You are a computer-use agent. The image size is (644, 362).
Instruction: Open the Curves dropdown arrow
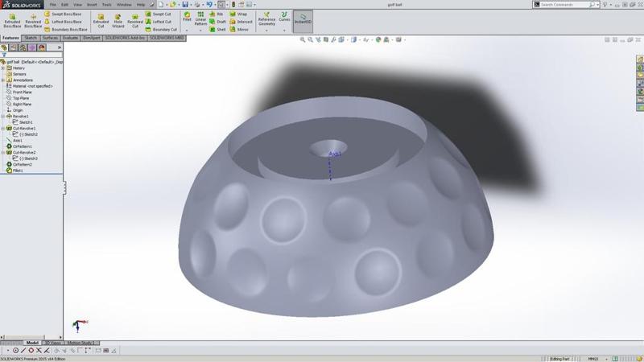(284, 30)
